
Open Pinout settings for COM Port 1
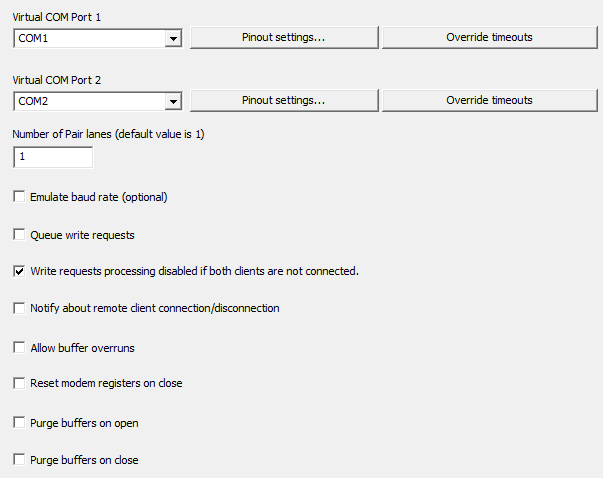point(284,37)
